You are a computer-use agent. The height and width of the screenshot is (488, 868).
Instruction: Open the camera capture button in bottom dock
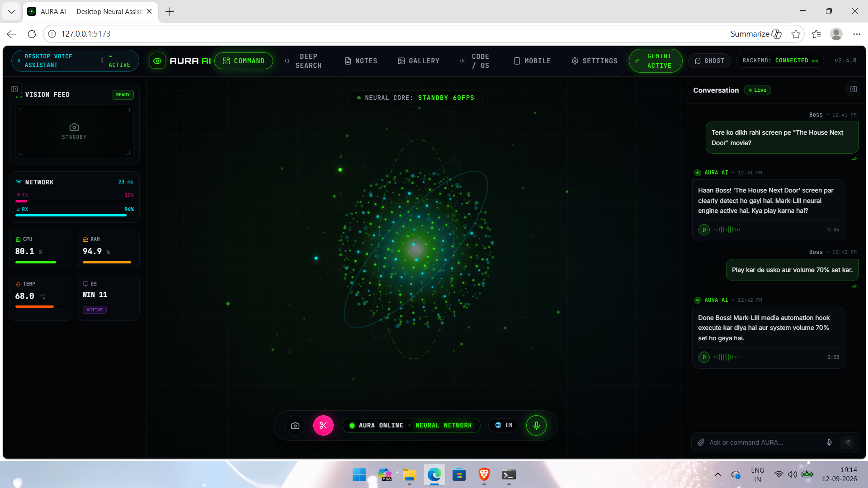pos(295,426)
